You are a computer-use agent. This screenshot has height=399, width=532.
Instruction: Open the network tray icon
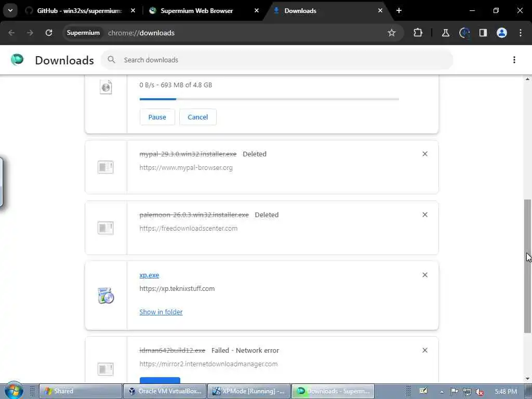[467, 392]
